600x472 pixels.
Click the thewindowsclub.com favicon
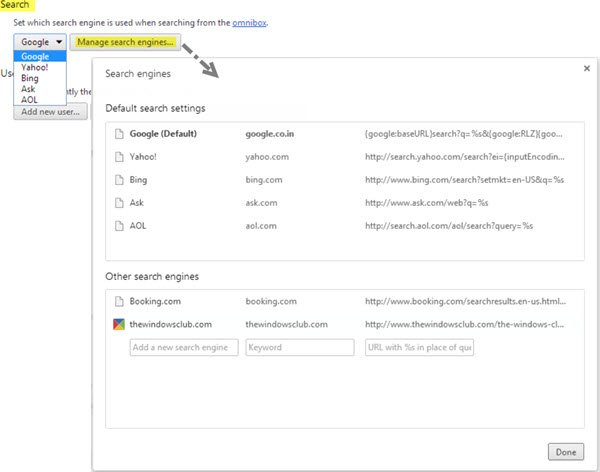[120, 324]
